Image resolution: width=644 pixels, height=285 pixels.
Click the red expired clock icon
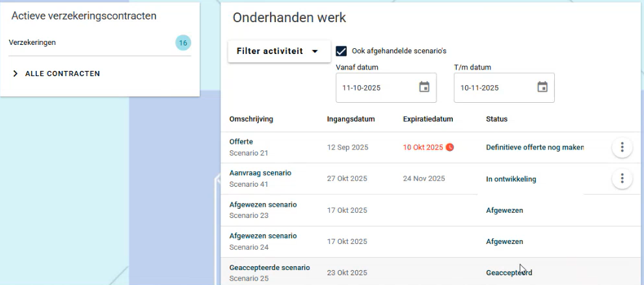[449, 148]
